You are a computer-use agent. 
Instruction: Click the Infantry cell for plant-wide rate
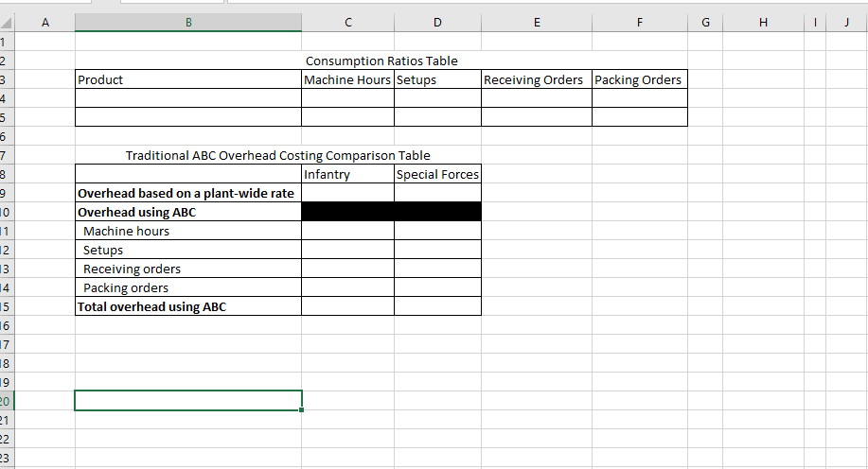347,193
